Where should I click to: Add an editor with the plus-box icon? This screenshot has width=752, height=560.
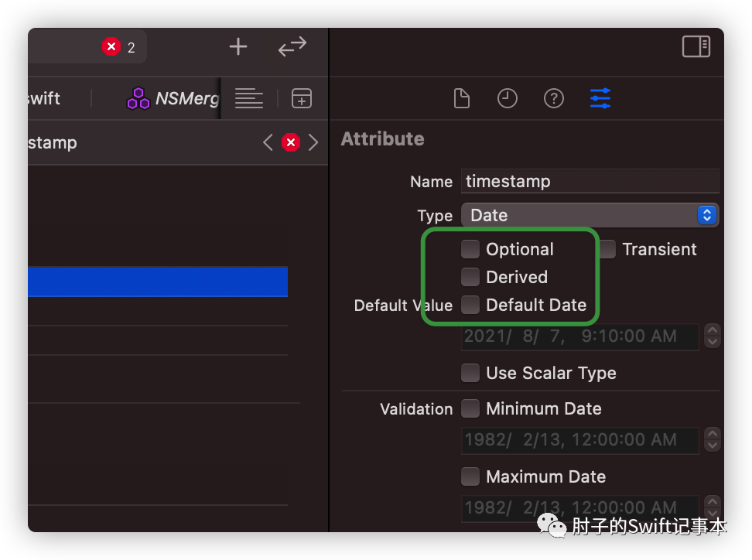pyautogui.click(x=302, y=98)
